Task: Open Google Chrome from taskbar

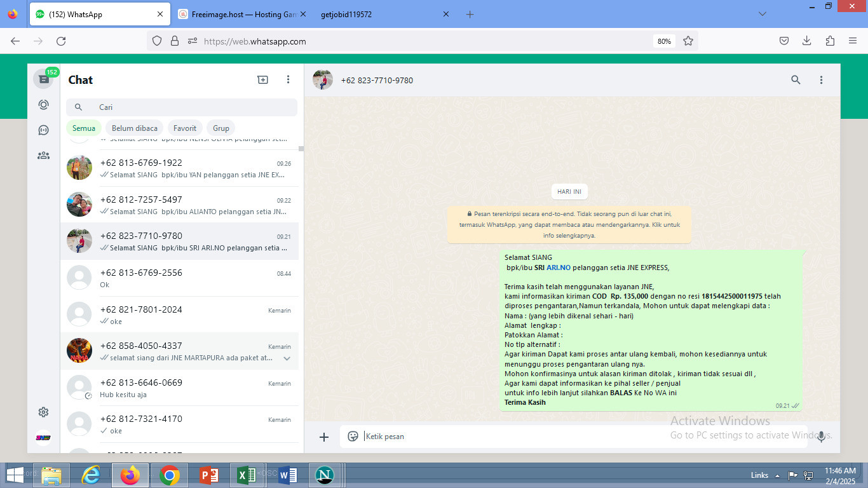Action: pos(169,475)
